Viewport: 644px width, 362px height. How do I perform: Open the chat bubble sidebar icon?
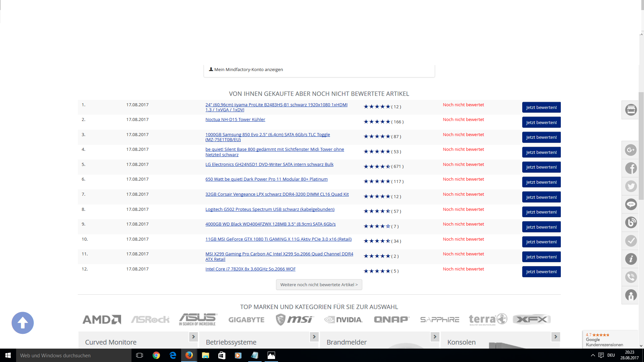coord(631,204)
